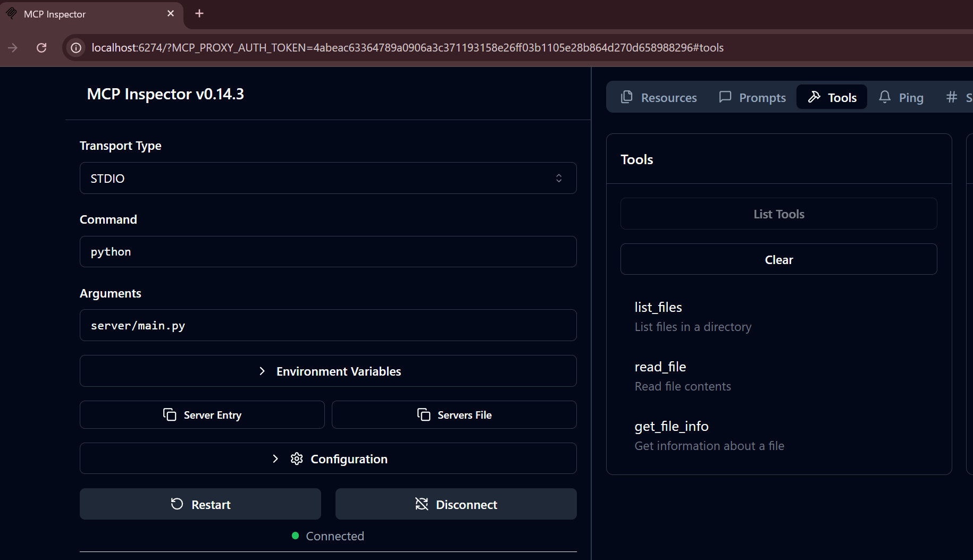Open the Transport Type STDIO dropdown

point(328,178)
